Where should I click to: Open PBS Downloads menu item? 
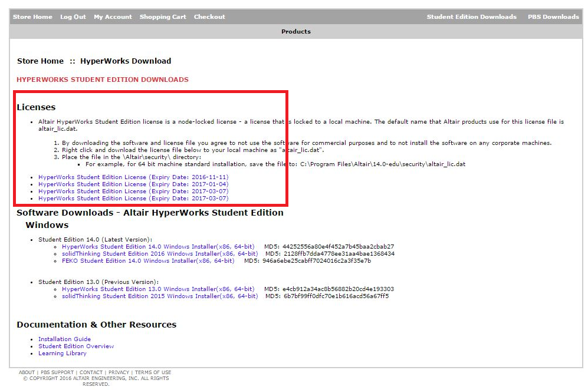(553, 17)
